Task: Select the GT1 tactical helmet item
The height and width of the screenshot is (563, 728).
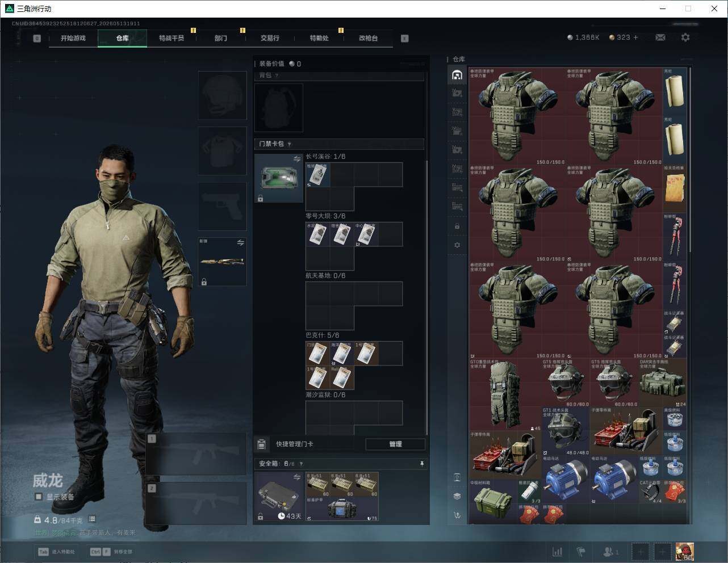Action: [x=566, y=431]
